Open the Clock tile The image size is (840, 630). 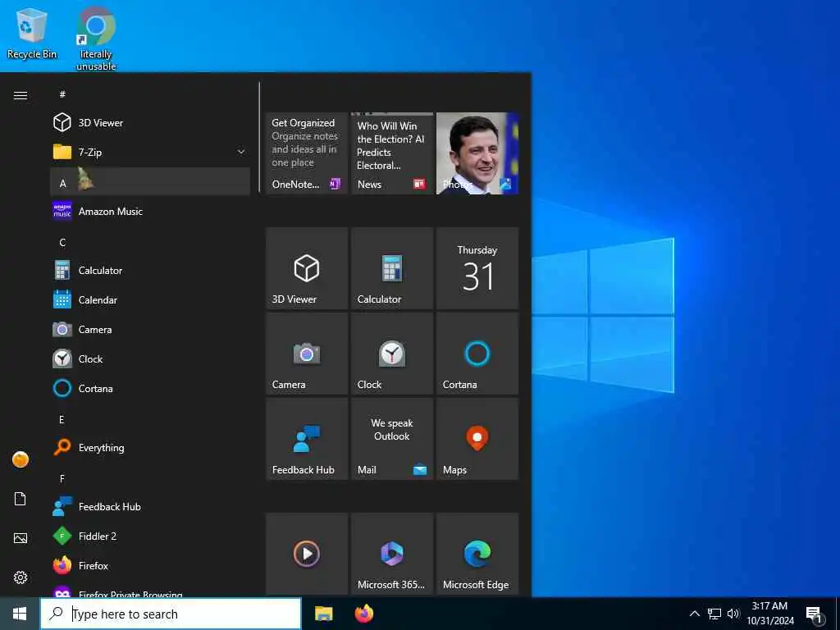(392, 354)
